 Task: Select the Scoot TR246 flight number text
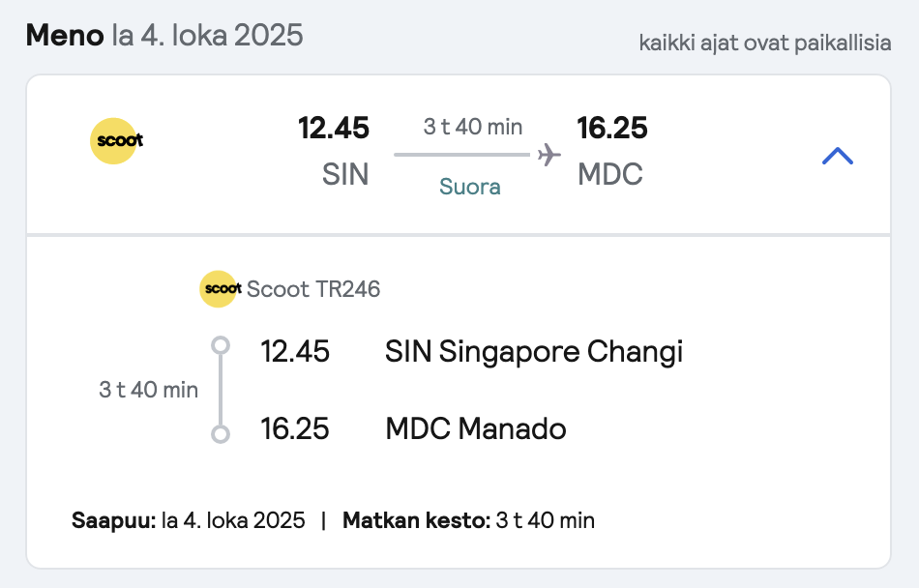[x=313, y=289]
